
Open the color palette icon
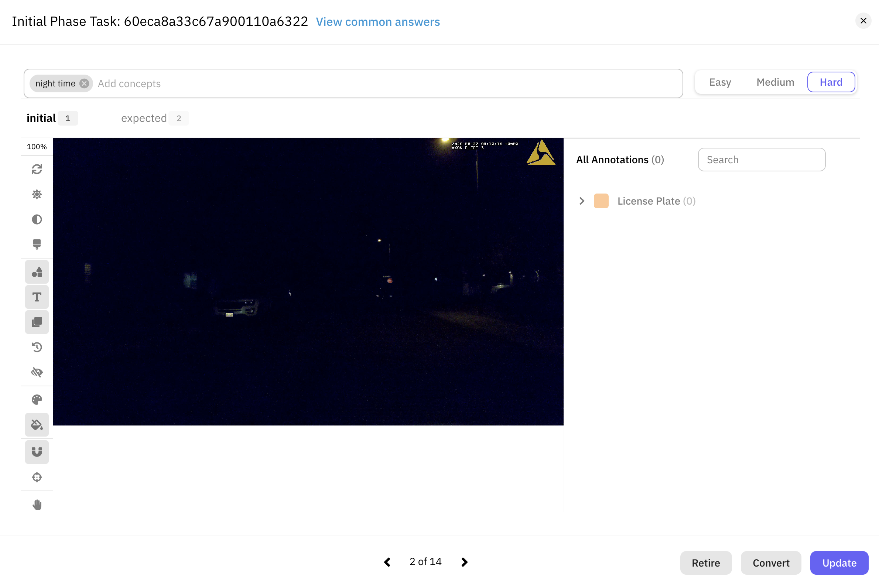point(37,399)
